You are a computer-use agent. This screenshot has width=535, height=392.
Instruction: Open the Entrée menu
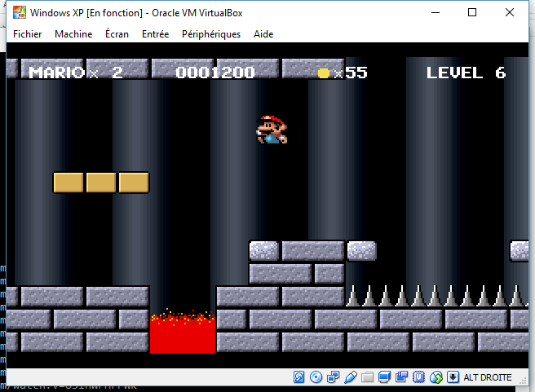coord(155,34)
